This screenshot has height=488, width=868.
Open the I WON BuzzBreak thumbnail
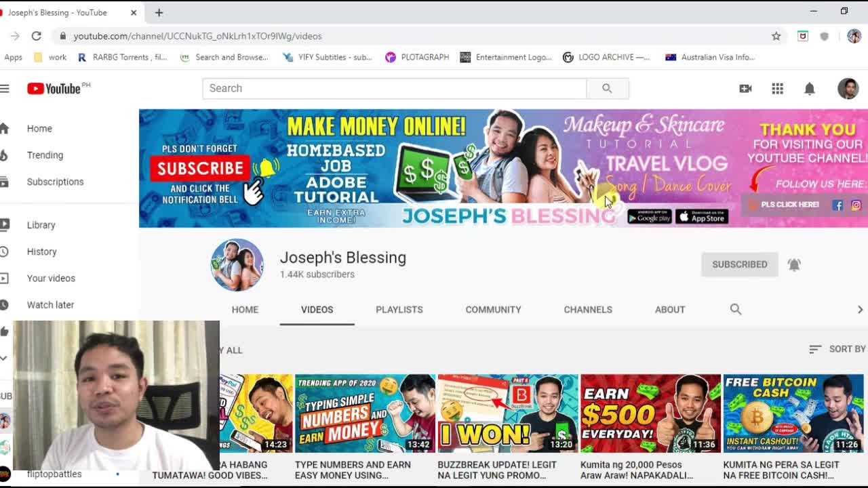pos(508,413)
